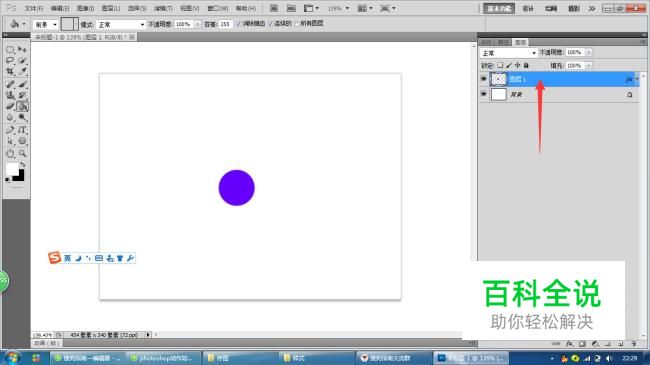The image size is (650, 365).
Task: Open the options bar 不透明度 slider arrow
Action: point(197,24)
